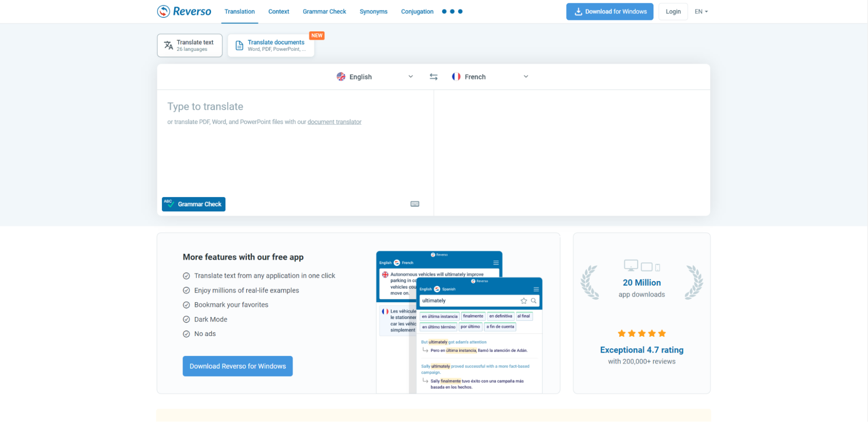Click the Translate text language icon
Image resolution: width=868 pixels, height=422 pixels.
tap(168, 45)
